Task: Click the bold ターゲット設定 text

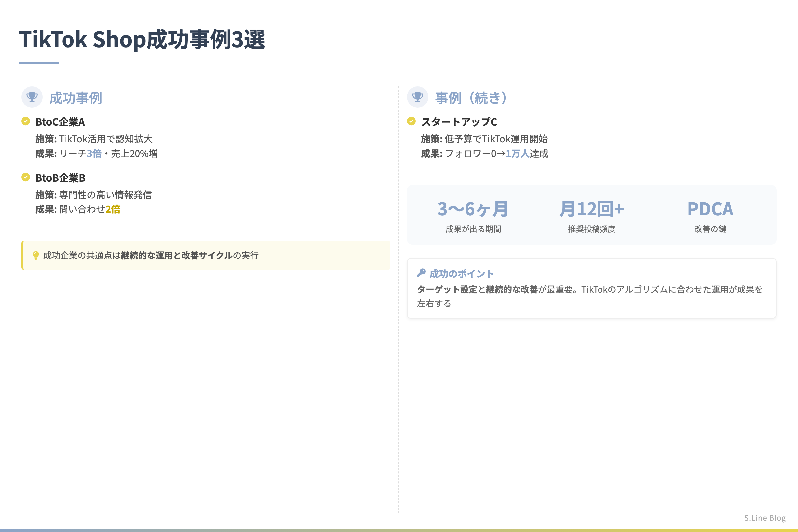Action: pos(447,289)
